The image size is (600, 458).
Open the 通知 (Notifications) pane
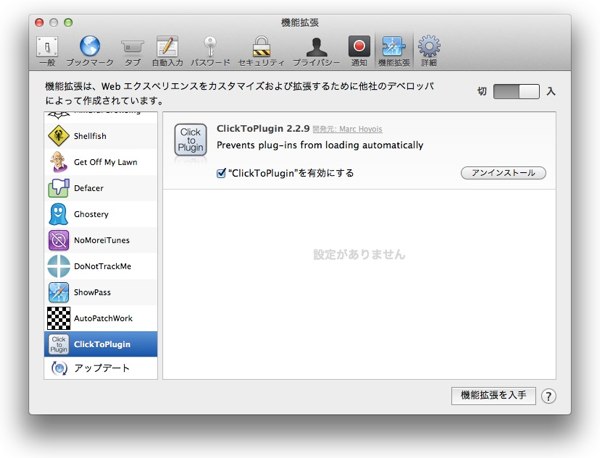click(x=359, y=51)
